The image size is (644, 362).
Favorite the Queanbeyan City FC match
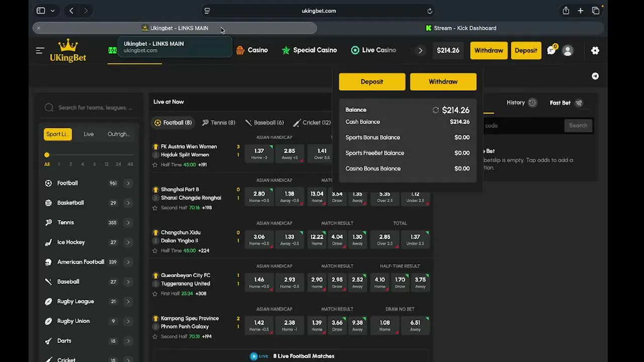(155, 294)
